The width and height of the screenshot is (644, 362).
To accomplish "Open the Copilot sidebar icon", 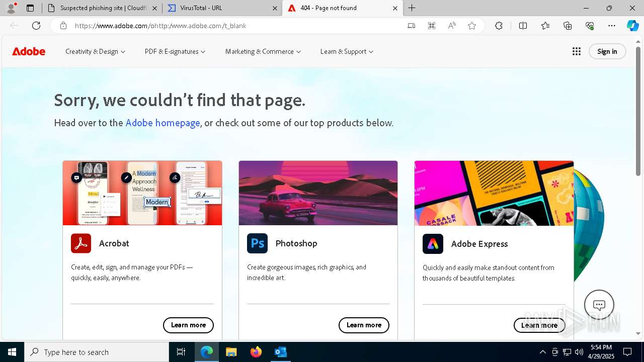I will tap(633, 26).
